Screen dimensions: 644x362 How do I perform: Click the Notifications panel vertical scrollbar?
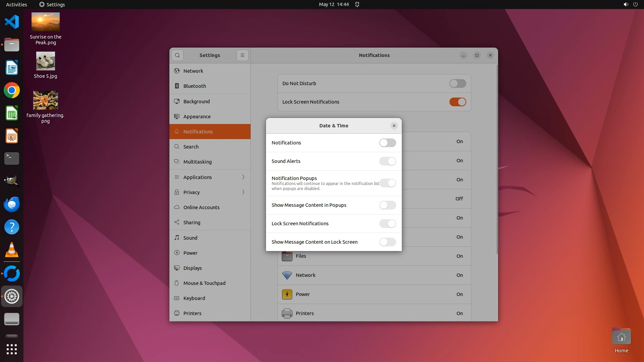pyautogui.click(x=497, y=159)
